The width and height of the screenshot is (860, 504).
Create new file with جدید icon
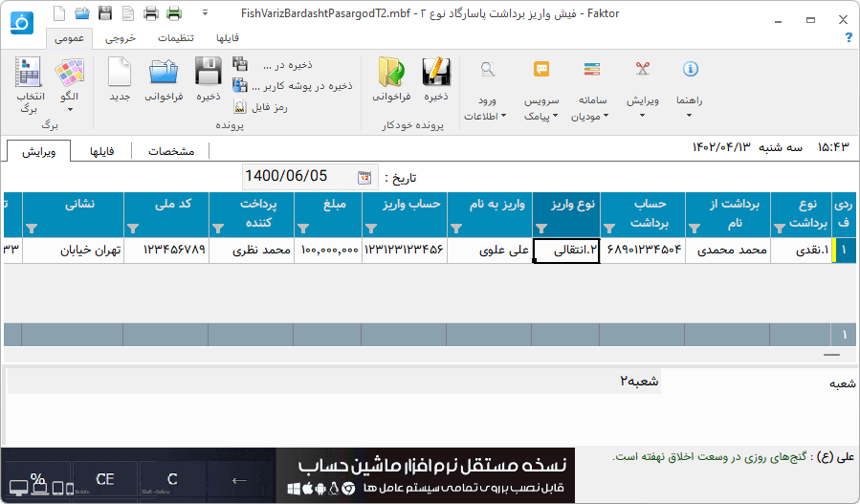click(120, 79)
